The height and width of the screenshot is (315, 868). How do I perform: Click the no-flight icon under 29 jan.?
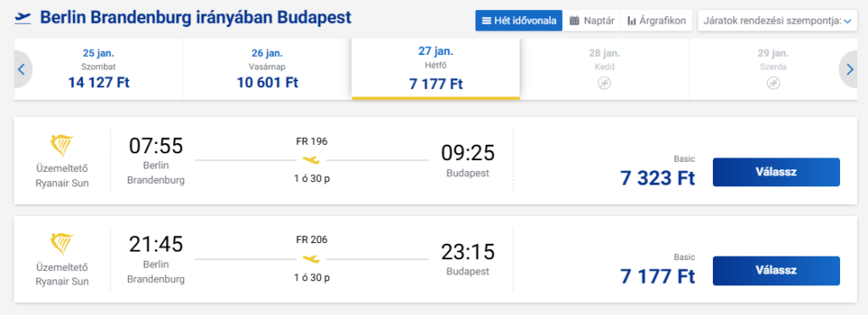pos(773,84)
